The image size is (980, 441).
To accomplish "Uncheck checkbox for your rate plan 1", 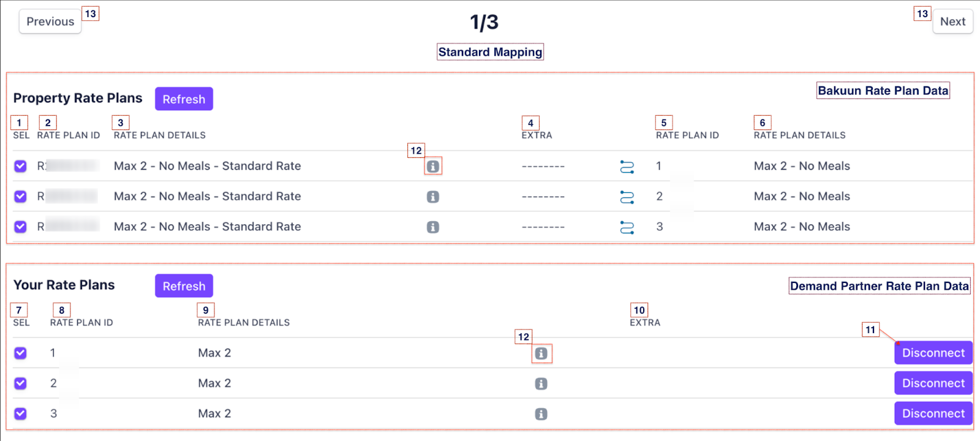I will coord(20,353).
